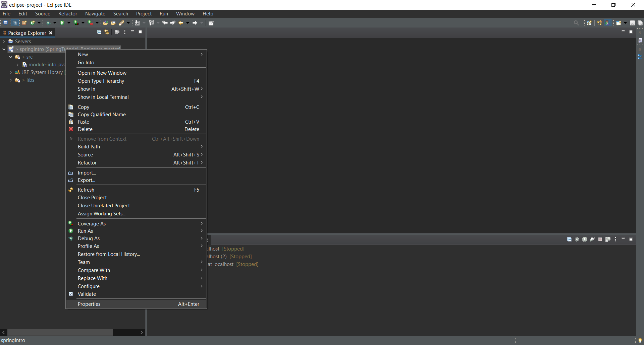
Task: Click the Publish to server icon
Action: (608, 239)
